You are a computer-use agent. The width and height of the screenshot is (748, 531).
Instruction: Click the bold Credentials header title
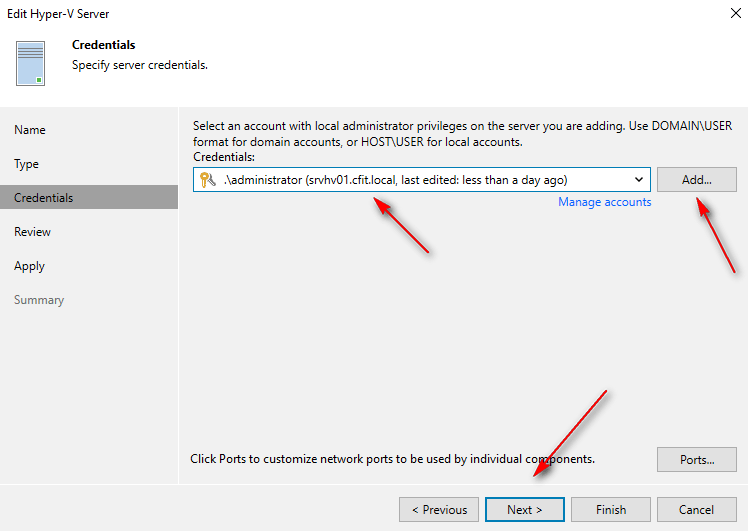coord(104,46)
